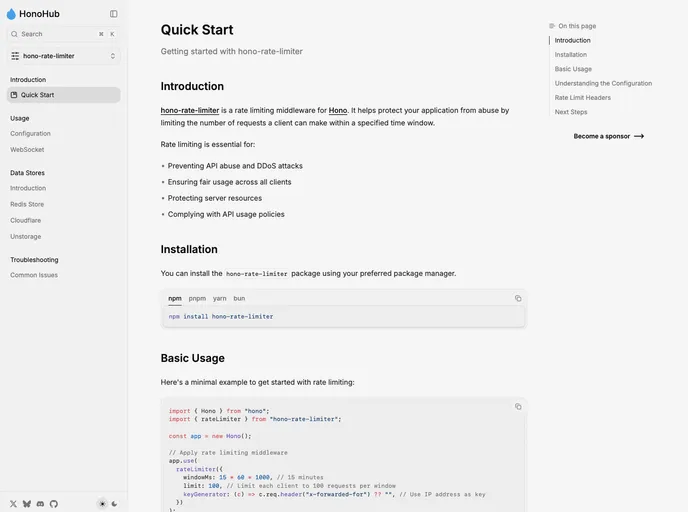Open Redis Store in sidebar
The height and width of the screenshot is (512, 688).
pos(27,204)
